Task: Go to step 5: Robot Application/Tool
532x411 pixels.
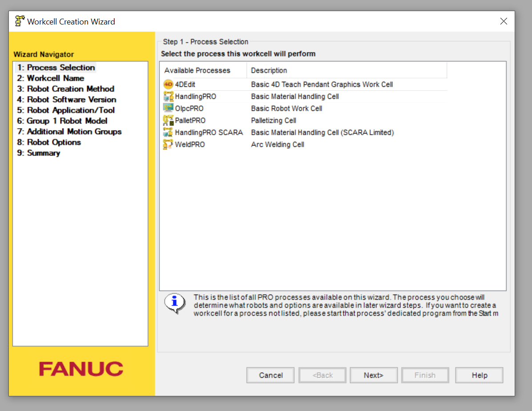Action: pos(66,110)
